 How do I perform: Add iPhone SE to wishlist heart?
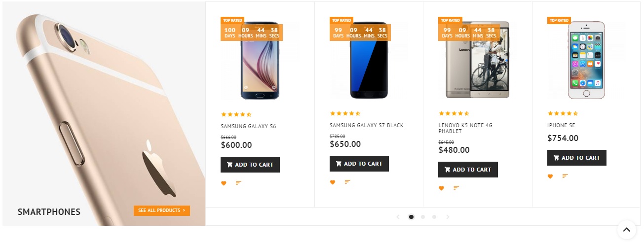pos(550,176)
